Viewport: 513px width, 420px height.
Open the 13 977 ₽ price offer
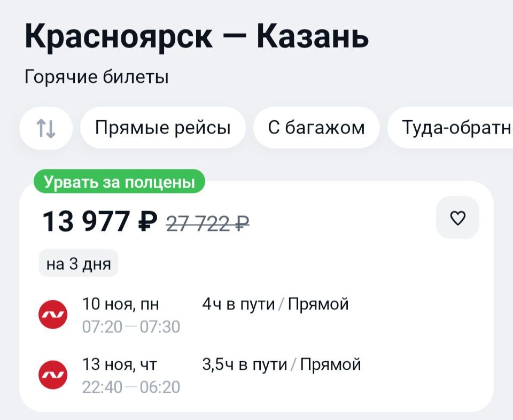pos(100,221)
